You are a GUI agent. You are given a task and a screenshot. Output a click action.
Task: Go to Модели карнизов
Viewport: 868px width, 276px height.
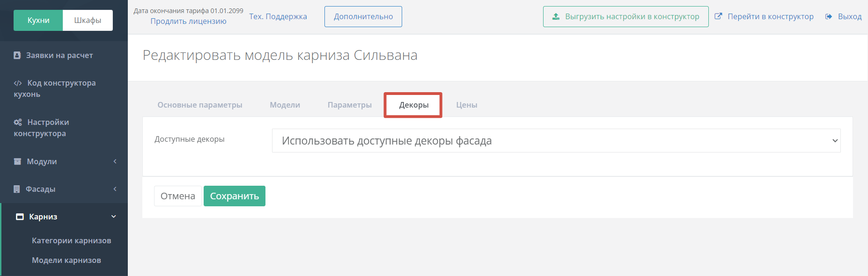(x=66, y=260)
